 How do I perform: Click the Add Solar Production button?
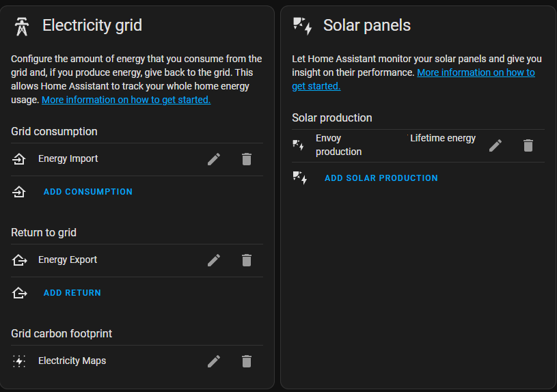tap(381, 178)
